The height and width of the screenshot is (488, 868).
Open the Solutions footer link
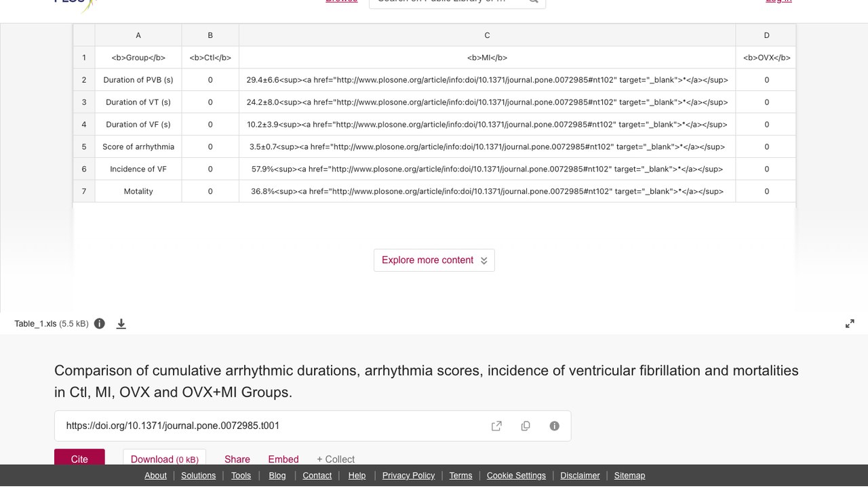[x=199, y=475]
